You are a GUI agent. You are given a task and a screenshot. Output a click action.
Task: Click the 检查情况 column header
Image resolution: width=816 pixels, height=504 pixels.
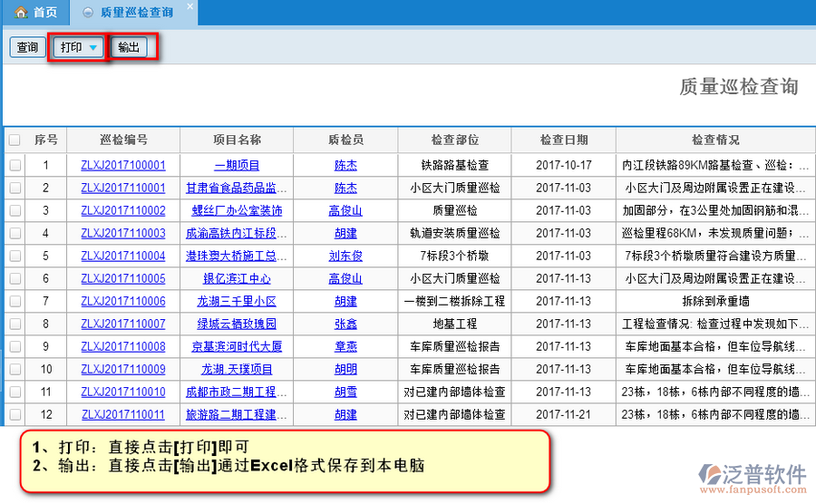pos(714,141)
